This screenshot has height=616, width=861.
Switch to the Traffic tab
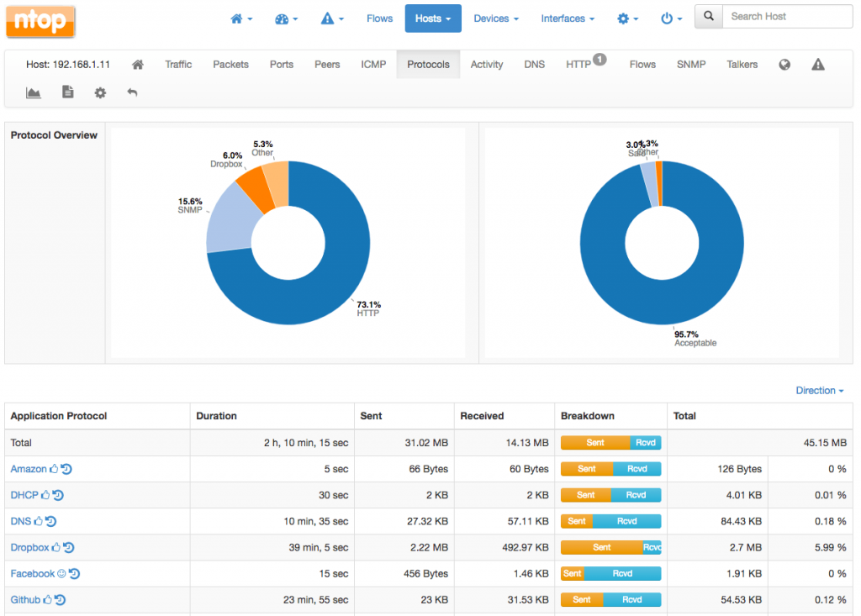pyautogui.click(x=178, y=65)
